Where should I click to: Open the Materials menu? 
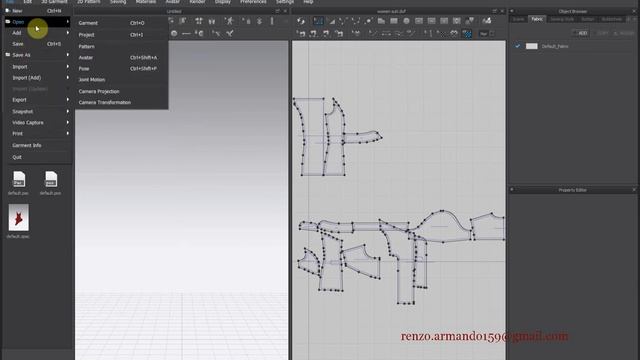[146, 2]
